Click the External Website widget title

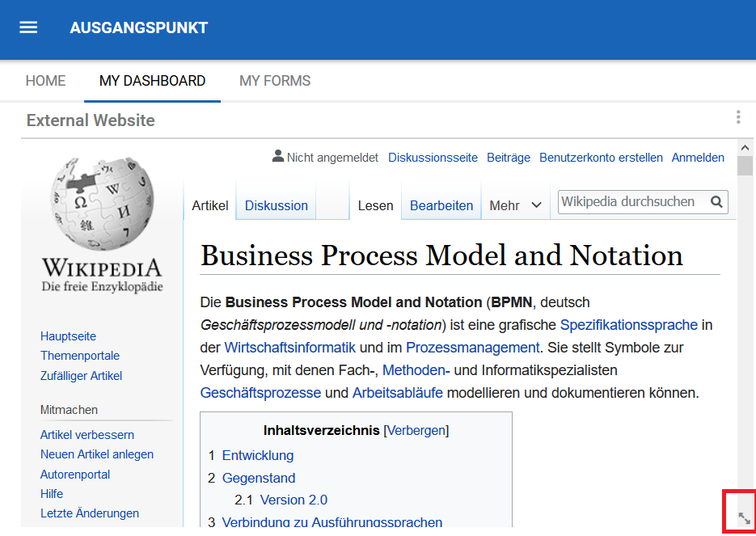pyautogui.click(x=91, y=120)
